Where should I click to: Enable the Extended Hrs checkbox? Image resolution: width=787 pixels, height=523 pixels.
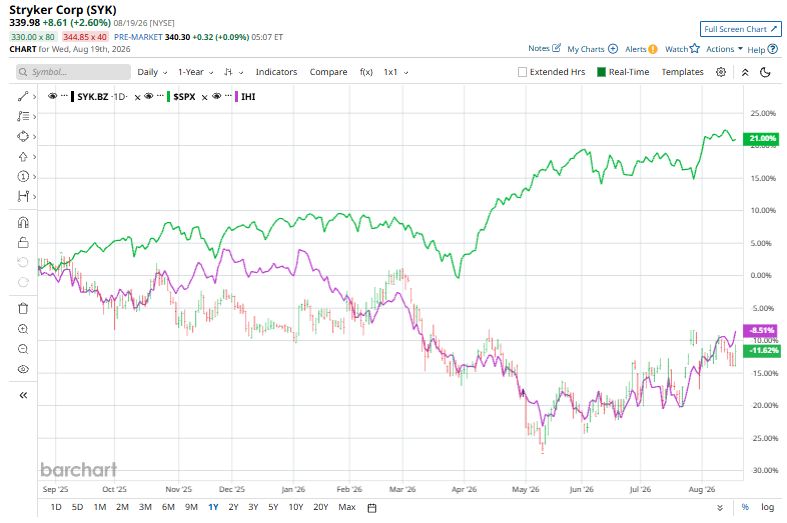coord(522,72)
